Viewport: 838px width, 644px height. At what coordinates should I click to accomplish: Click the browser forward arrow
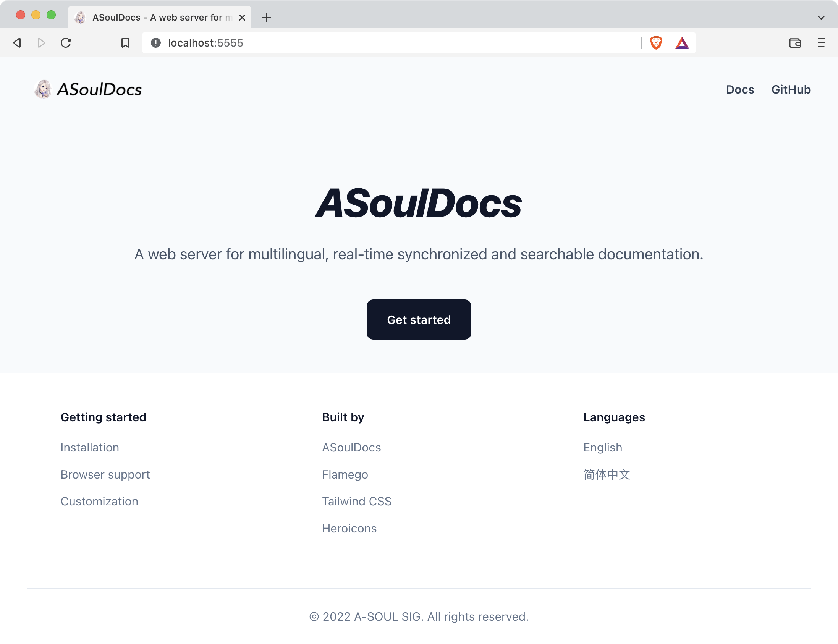click(x=41, y=42)
